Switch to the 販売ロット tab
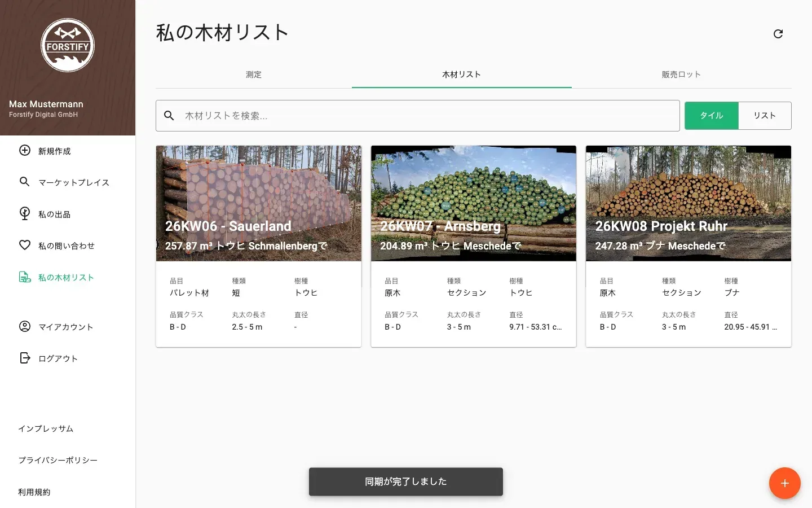812x508 pixels. tap(681, 75)
